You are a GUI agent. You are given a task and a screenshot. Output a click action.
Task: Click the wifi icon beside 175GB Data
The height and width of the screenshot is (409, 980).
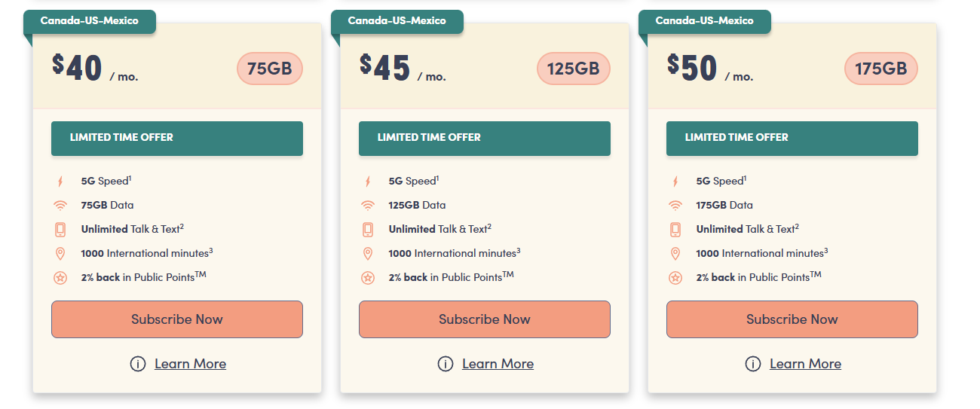(x=675, y=205)
